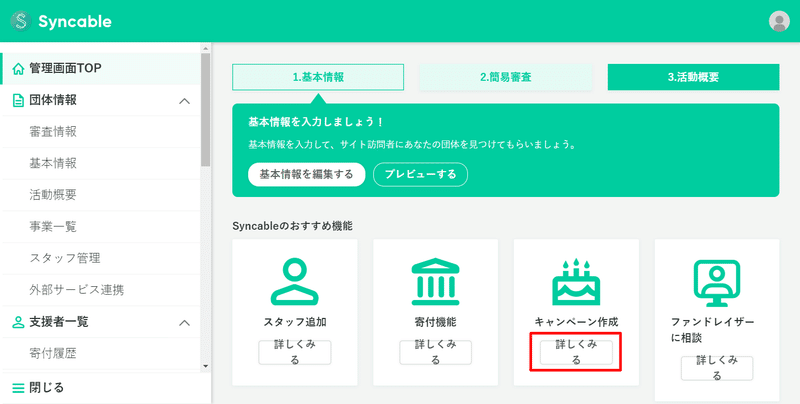Click the sidebar scrollbar thumb
800x404 pixels.
coord(206,110)
